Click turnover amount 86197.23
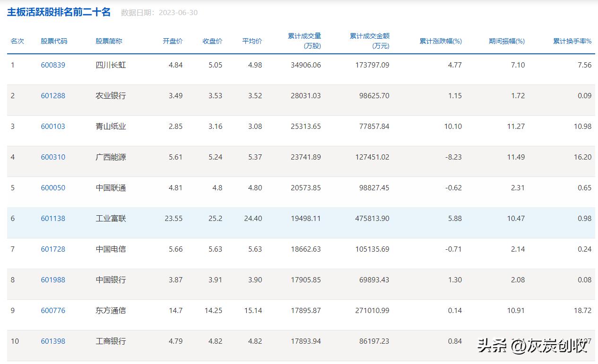Screen dimensions: 598x364 click(374, 341)
